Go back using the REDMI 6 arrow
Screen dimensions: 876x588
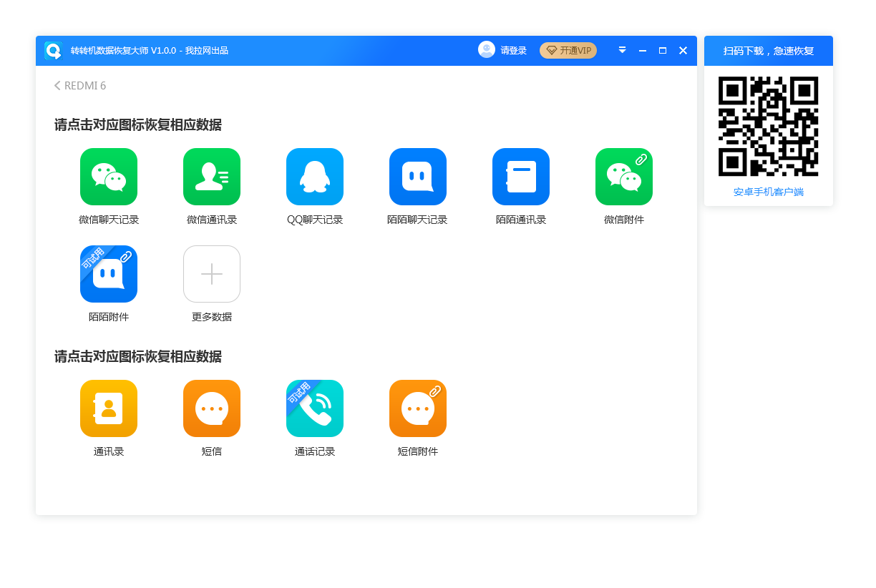pos(57,86)
